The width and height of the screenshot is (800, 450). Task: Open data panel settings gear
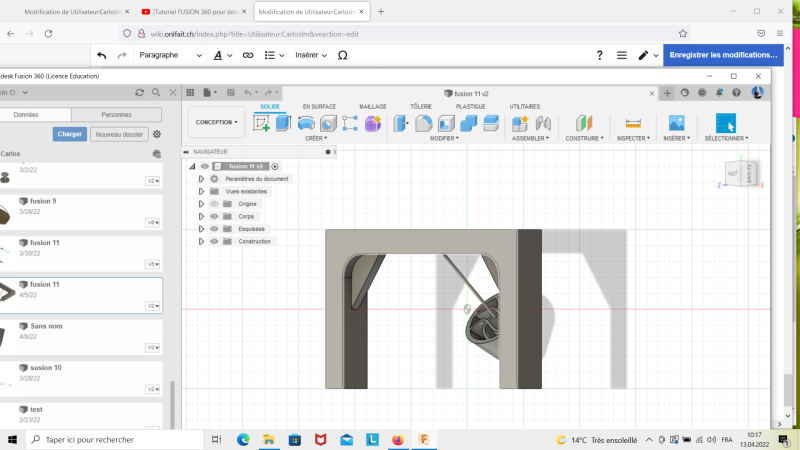[157, 134]
